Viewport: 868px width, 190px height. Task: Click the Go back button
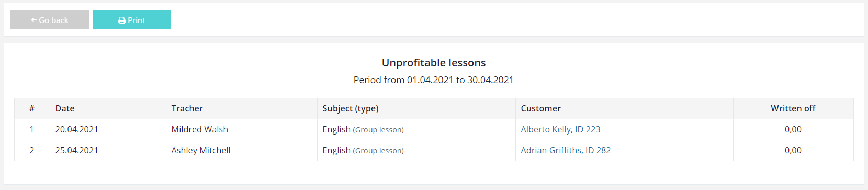pyautogui.click(x=50, y=20)
